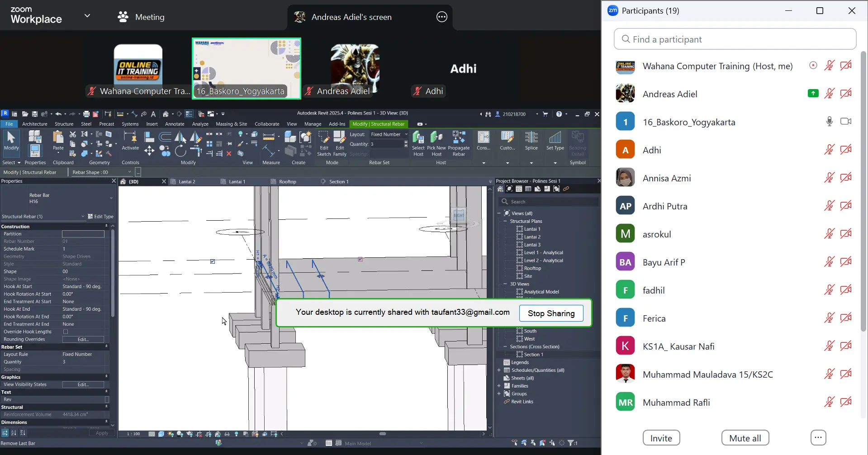
Task: Click the Rotate tool in Modify panel
Action: [180, 151]
